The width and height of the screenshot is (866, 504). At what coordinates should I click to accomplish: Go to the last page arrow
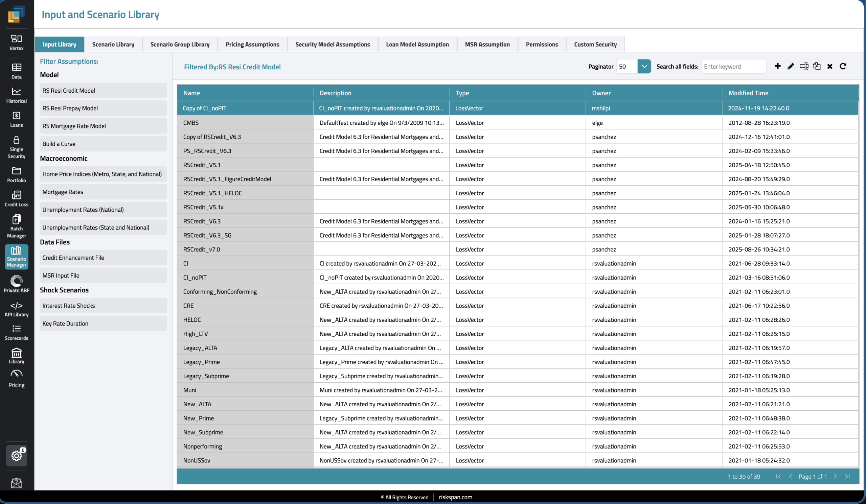848,477
